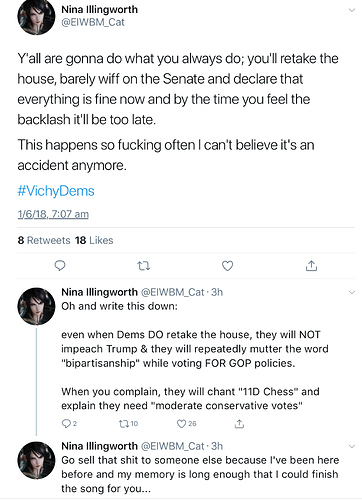The width and height of the screenshot is (362, 500).
Task: Open the main tweet's chevron menu
Action: coord(352,10)
